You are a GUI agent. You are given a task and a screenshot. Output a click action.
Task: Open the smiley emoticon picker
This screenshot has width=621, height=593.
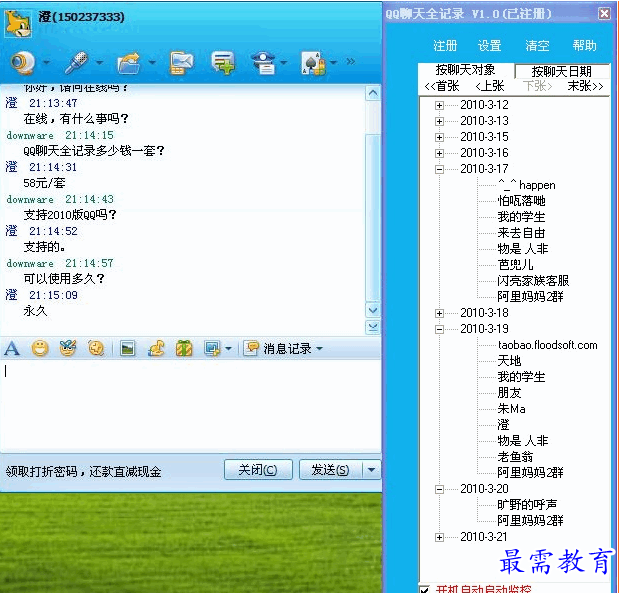40,349
